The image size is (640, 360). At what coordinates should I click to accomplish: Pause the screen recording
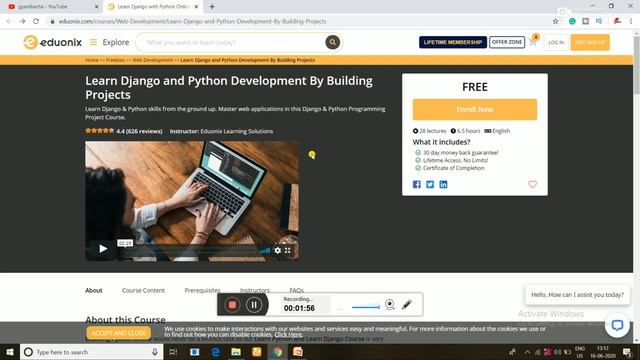[x=253, y=304]
